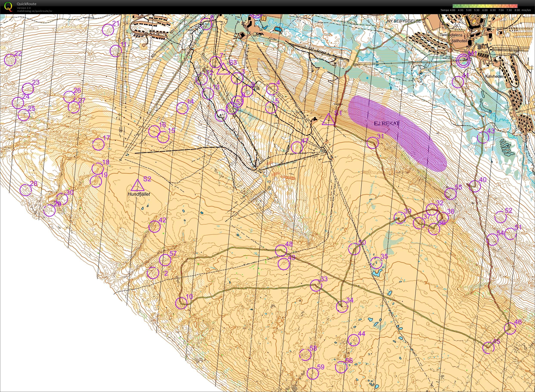
Task: Click control circle 58
Action: (x=305, y=355)
